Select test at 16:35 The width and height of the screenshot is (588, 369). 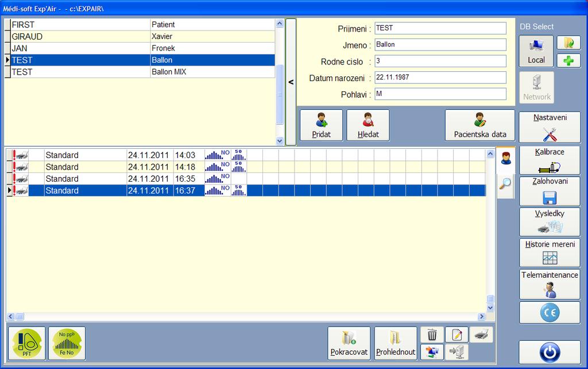[x=246, y=179]
